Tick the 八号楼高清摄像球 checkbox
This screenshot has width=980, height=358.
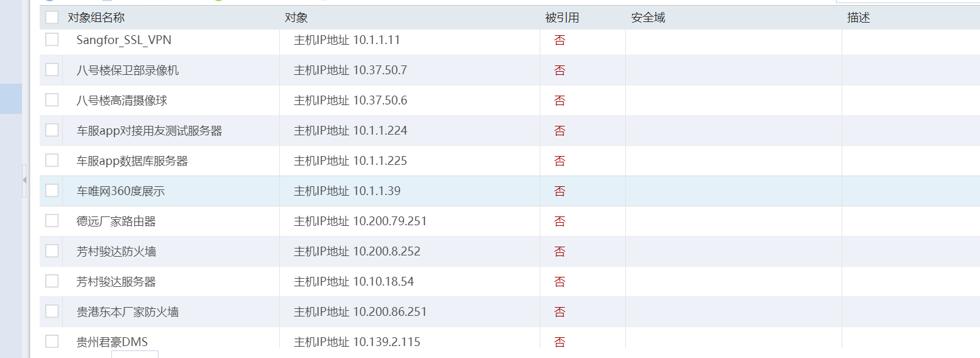[x=52, y=100]
